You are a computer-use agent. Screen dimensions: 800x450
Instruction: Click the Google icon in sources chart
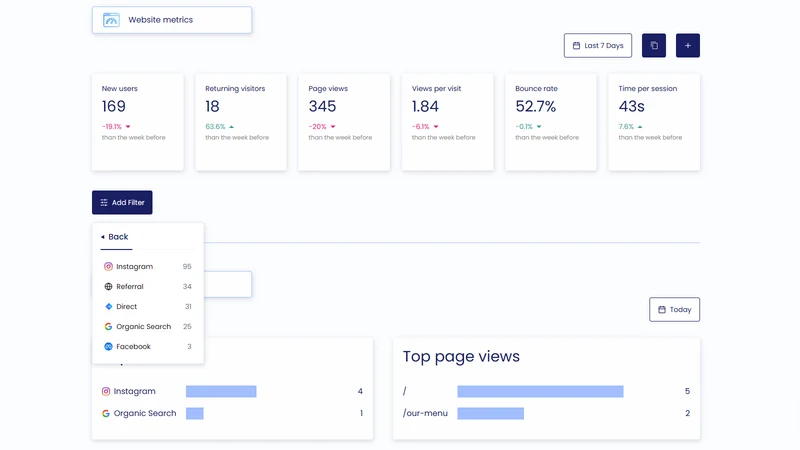(x=106, y=413)
